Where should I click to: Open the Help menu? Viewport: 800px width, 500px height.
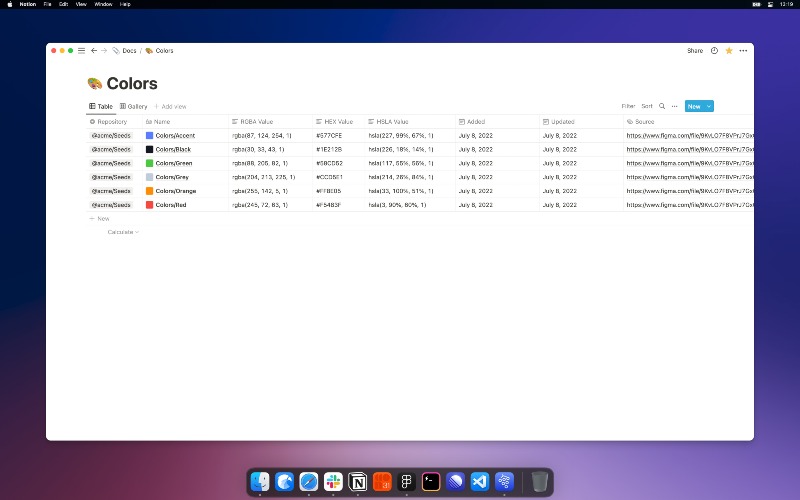[x=125, y=4]
